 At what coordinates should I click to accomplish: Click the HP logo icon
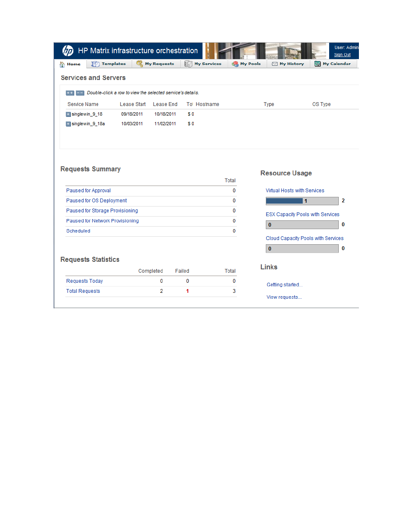click(x=68, y=51)
